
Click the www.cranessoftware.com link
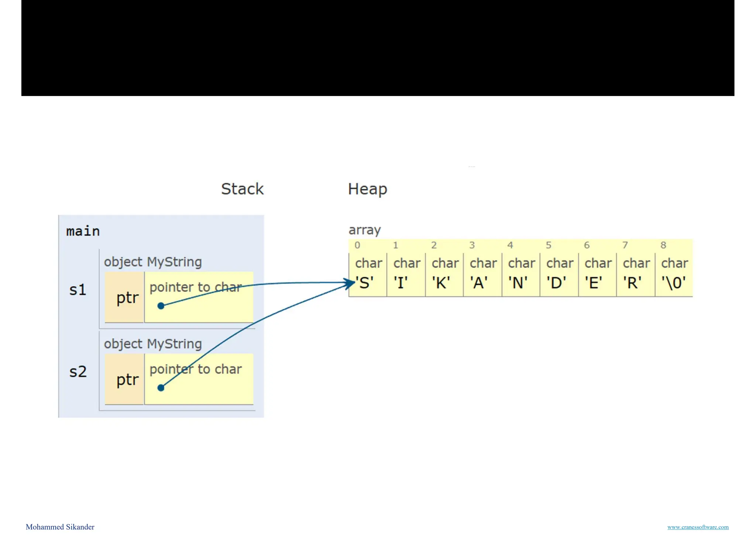click(x=698, y=527)
